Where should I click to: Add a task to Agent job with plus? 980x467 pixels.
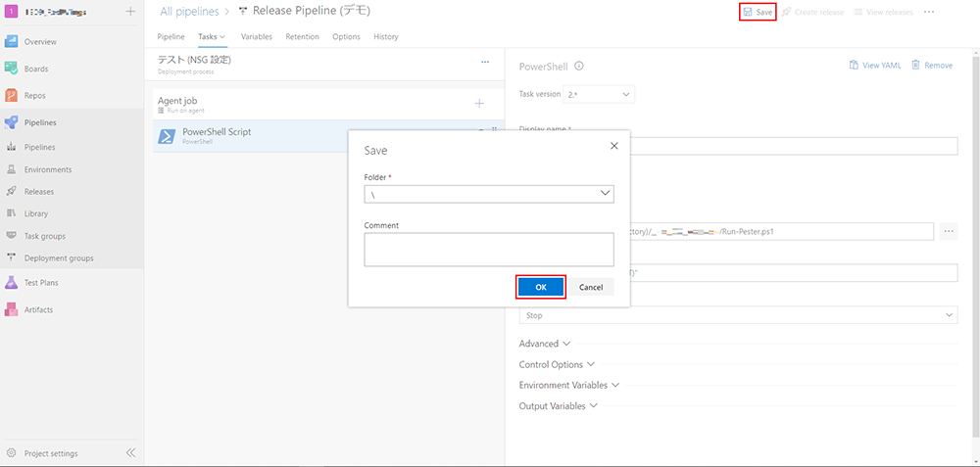(479, 103)
